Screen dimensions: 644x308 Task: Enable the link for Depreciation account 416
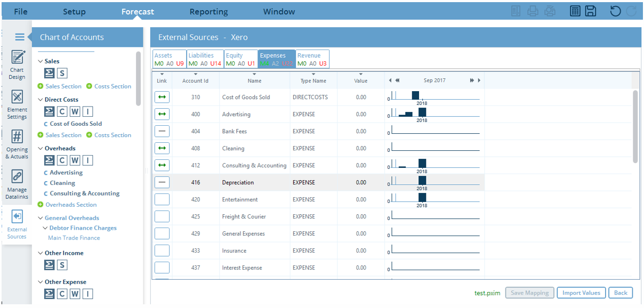[162, 182]
